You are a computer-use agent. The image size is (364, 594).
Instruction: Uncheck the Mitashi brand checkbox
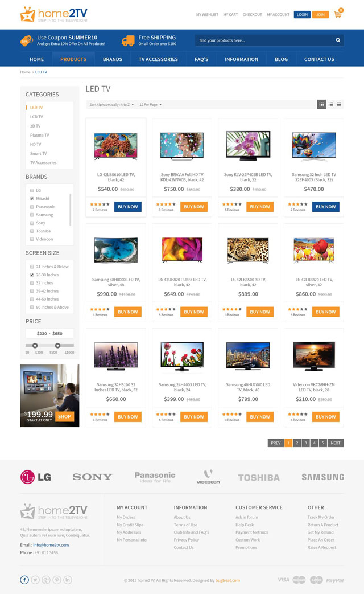point(32,199)
